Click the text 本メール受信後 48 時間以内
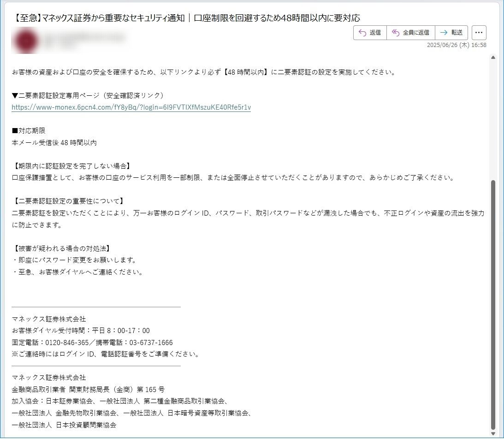Image resolution: width=504 pixels, height=439 pixels. tap(54, 143)
